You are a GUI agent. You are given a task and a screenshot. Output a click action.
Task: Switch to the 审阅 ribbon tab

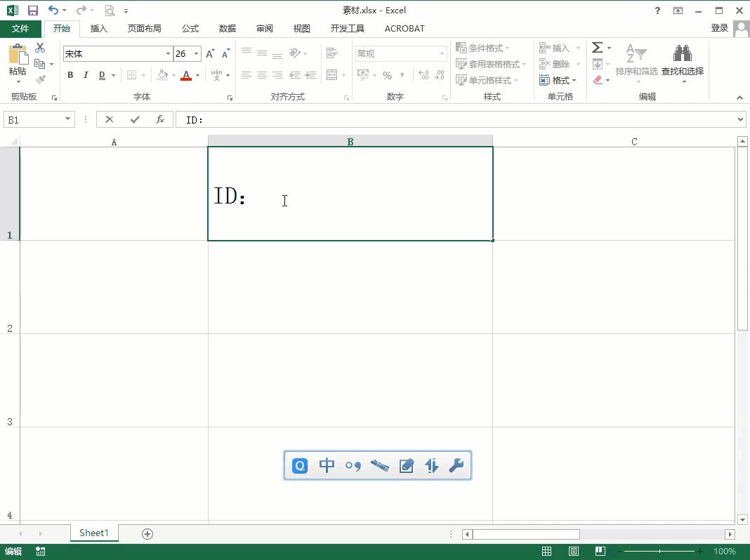[x=265, y=29]
